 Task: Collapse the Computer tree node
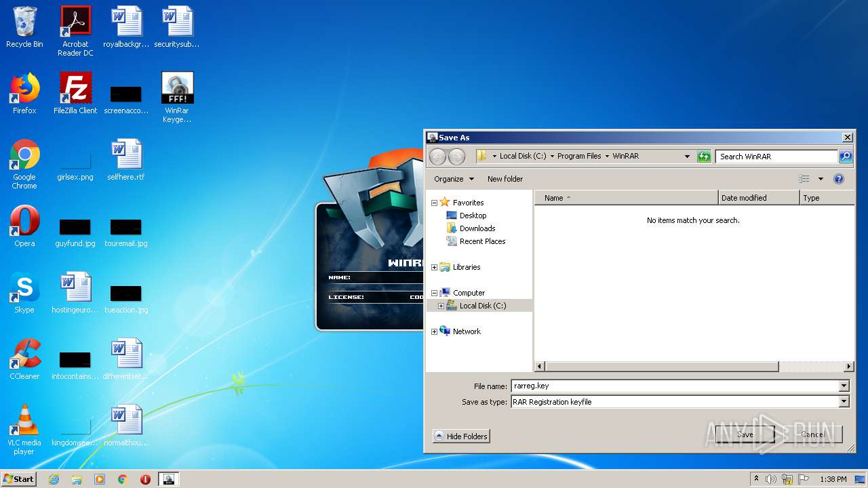[x=434, y=293]
